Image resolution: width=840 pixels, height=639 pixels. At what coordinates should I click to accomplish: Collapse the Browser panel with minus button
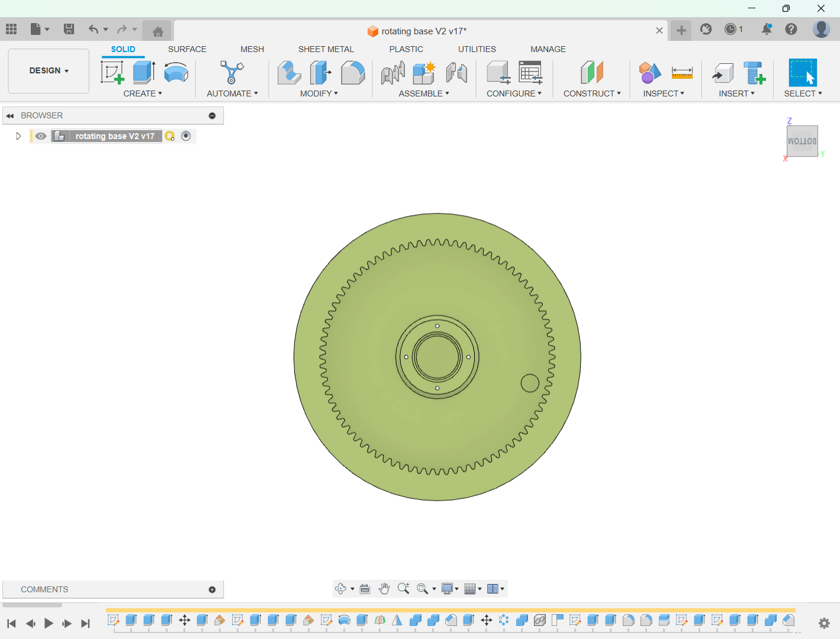[x=212, y=116]
